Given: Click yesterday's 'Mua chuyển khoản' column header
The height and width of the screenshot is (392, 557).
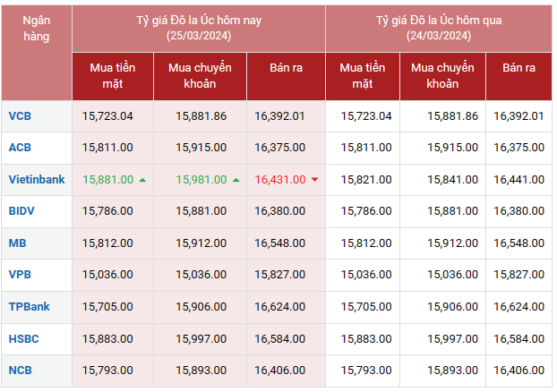Looking at the screenshot, I should click(442, 76).
